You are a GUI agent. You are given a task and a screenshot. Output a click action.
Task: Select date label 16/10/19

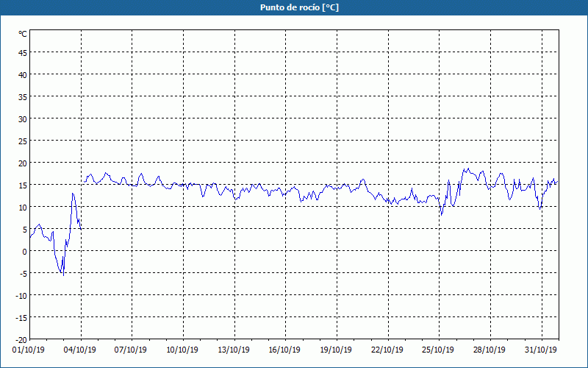click(284, 350)
